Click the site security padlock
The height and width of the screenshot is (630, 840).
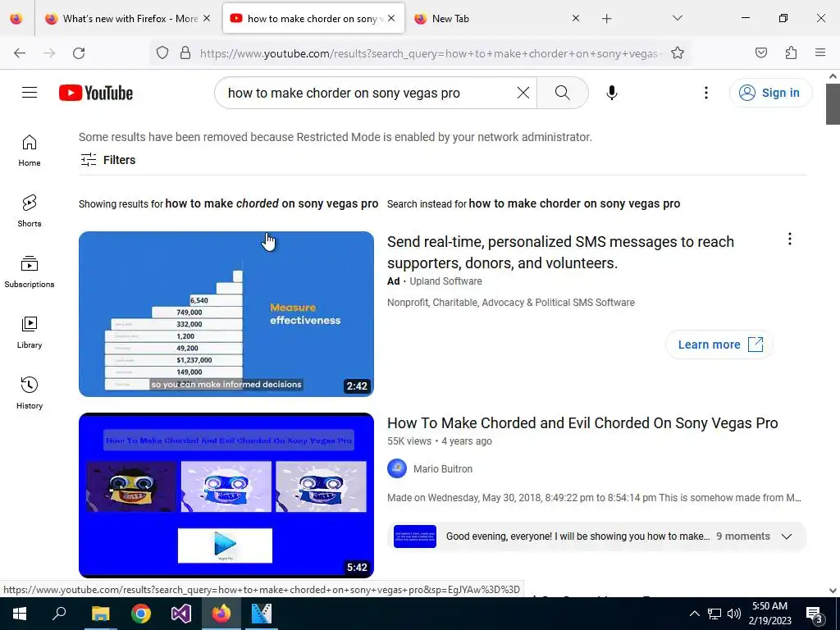click(x=185, y=53)
